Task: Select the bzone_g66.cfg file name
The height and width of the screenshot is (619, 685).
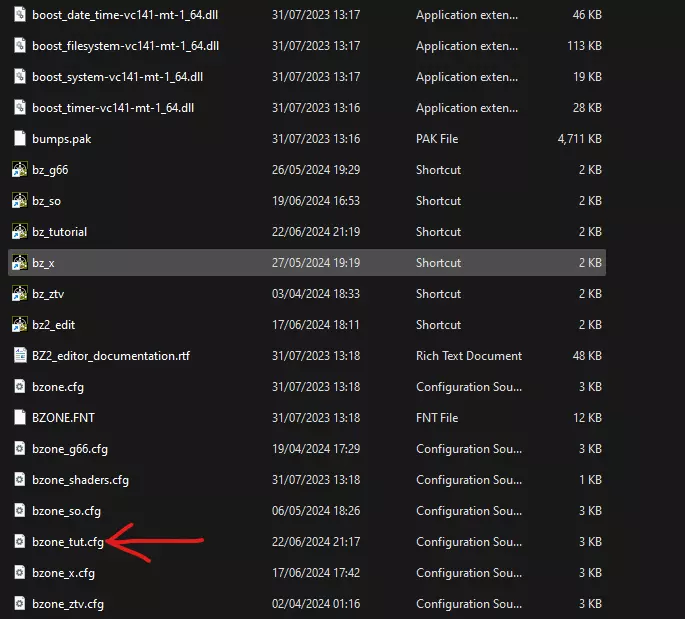Action: point(70,449)
